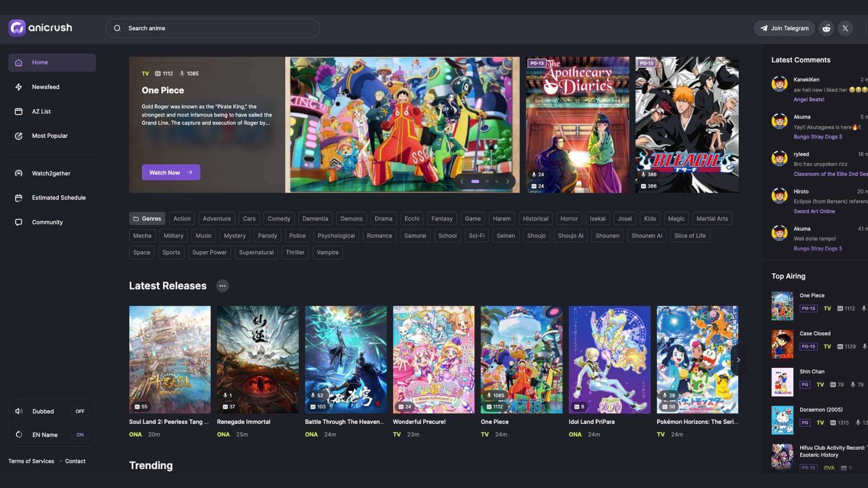
Task: Click the search magnifier icon
Action: pyautogui.click(x=117, y=28)
